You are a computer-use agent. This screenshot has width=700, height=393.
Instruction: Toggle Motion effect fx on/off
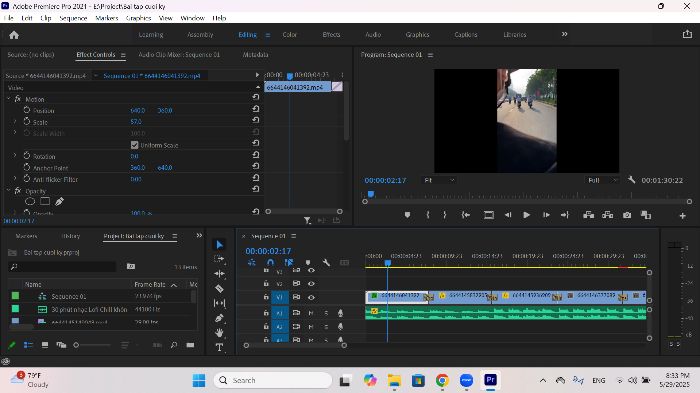click(18, 99)
